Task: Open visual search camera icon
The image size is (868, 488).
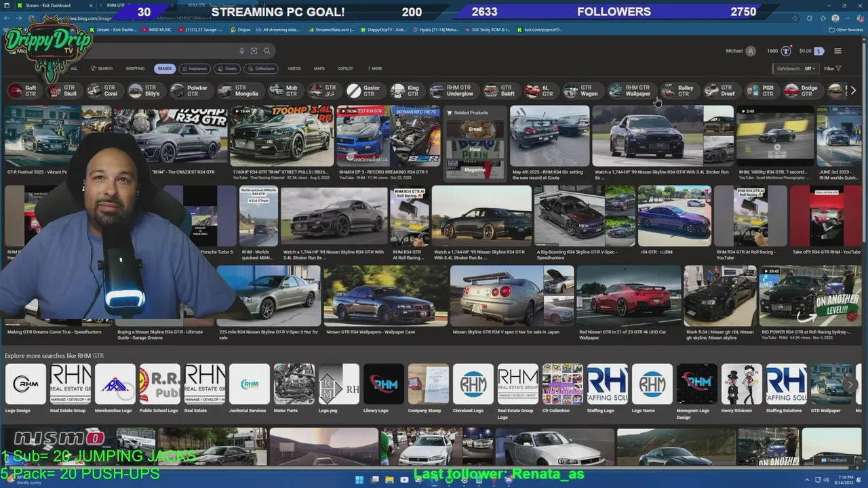Action: coord(254,51)
